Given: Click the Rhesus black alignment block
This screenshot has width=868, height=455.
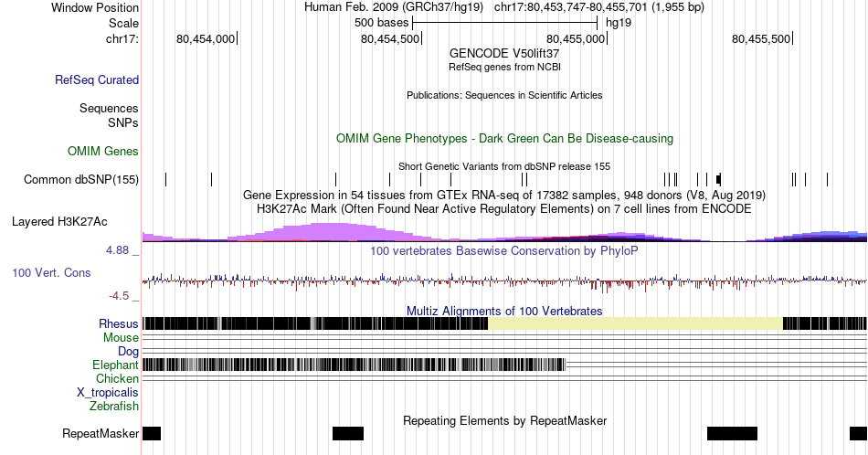Looking at the screenshot, I should pos(315,323).
